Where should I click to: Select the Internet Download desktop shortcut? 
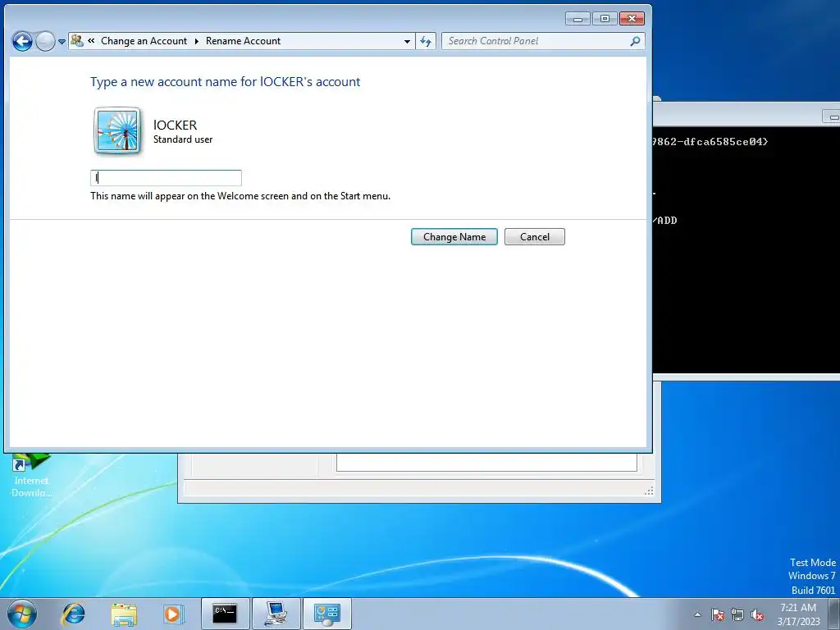(x=31, y=476)
